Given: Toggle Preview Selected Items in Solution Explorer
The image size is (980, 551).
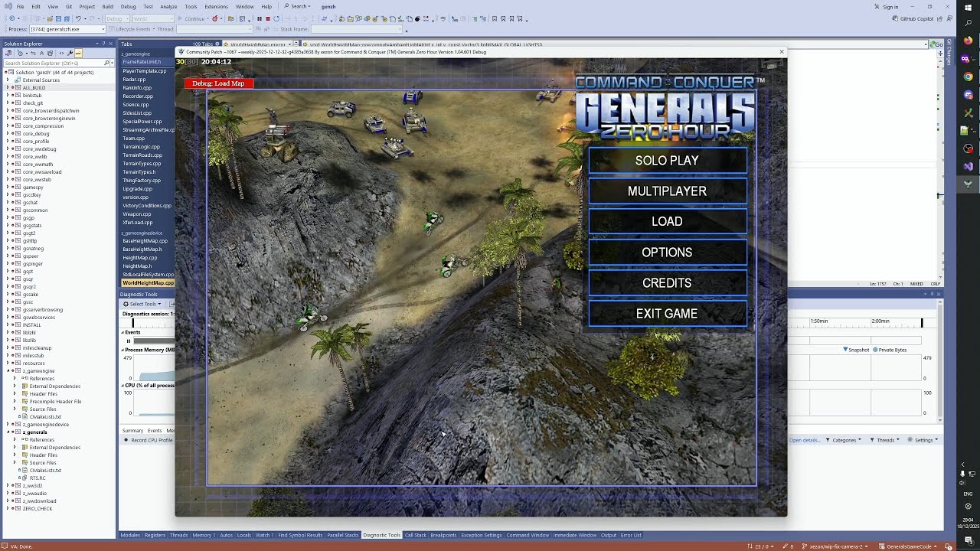Looking at the screenshot, I should [78, 53].
